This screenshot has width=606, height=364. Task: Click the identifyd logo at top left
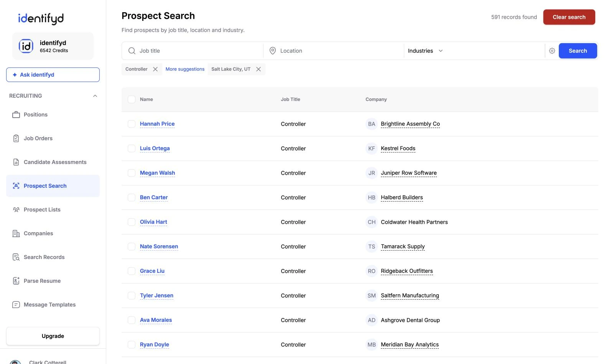pyautogui.click(x=41, y=18)
